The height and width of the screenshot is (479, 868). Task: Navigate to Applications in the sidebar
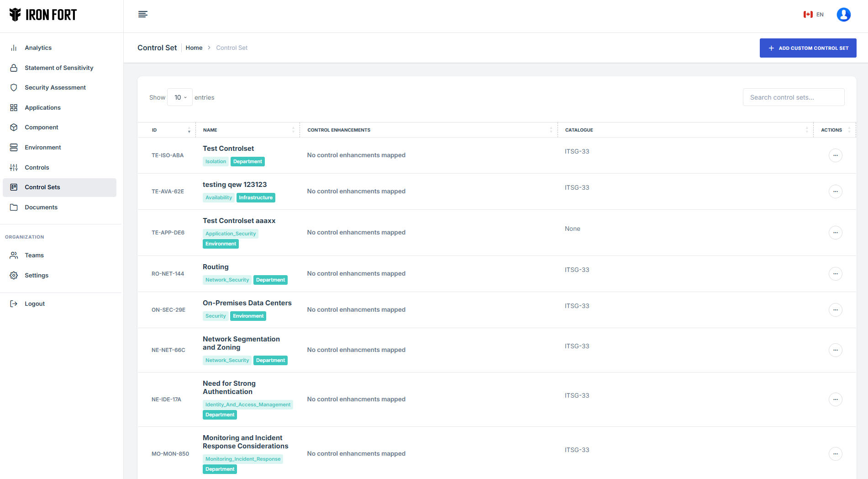tap(42, 108)
